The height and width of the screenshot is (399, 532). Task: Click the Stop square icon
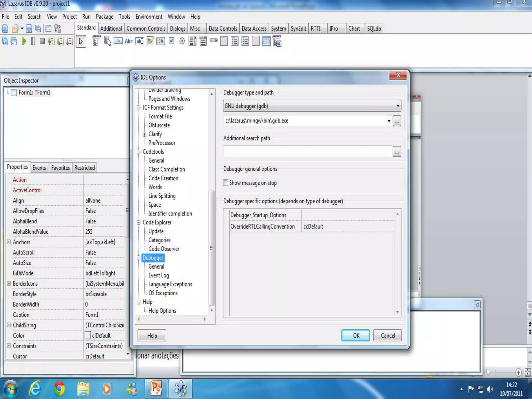click(42, 41)
